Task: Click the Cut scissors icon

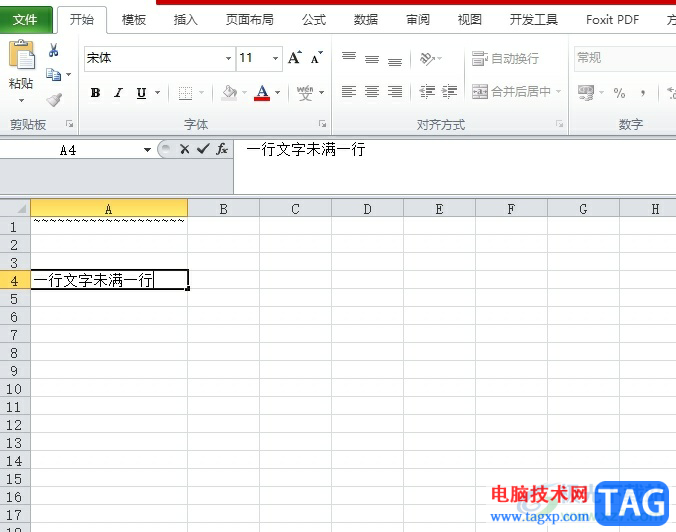Action: pyautogui.click(x=53, y=50)
